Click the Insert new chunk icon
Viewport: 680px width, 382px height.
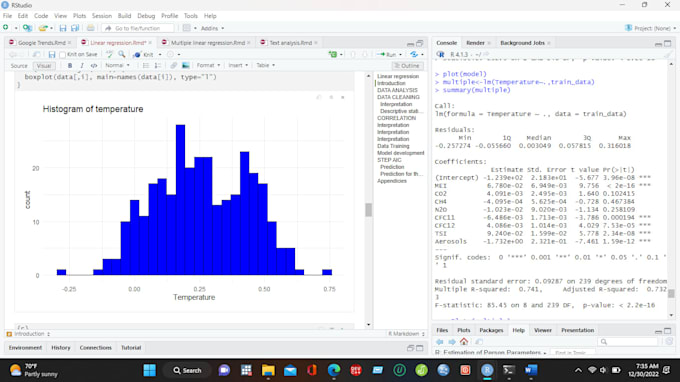(x=333, y=54)
